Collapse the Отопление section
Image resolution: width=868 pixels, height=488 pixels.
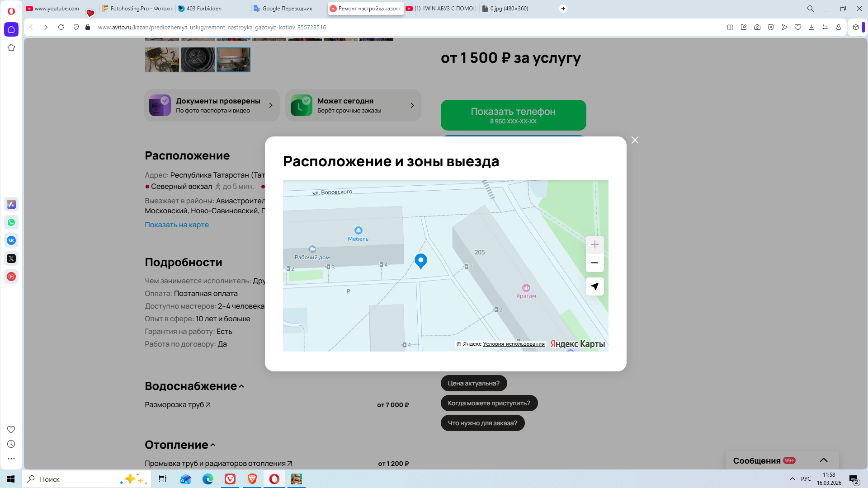point(213,445)
